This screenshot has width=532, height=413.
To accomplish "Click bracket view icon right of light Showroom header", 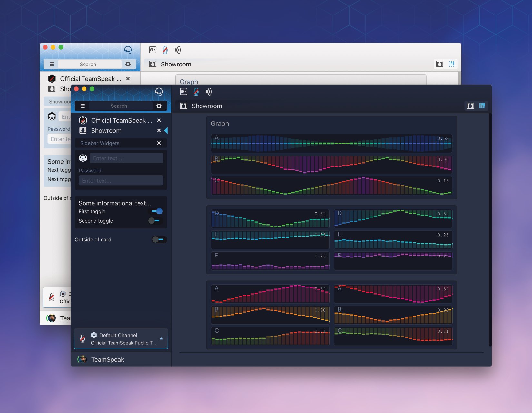I will tap(440, 64).
